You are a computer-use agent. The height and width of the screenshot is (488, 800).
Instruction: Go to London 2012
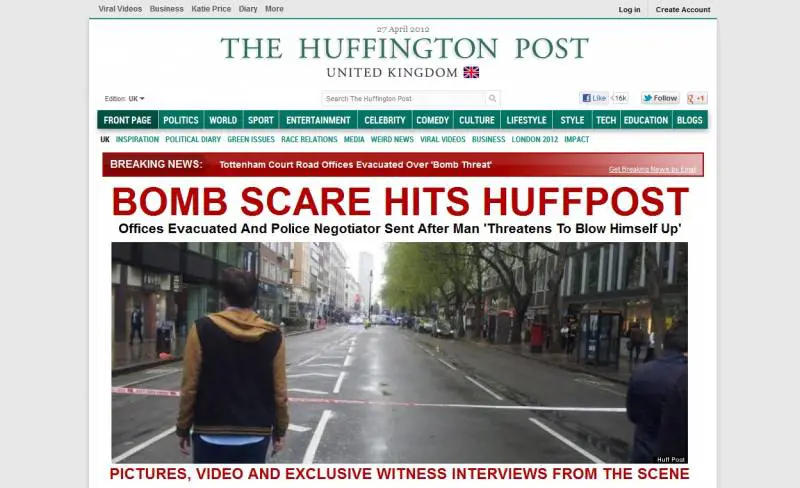pos(535,139)
